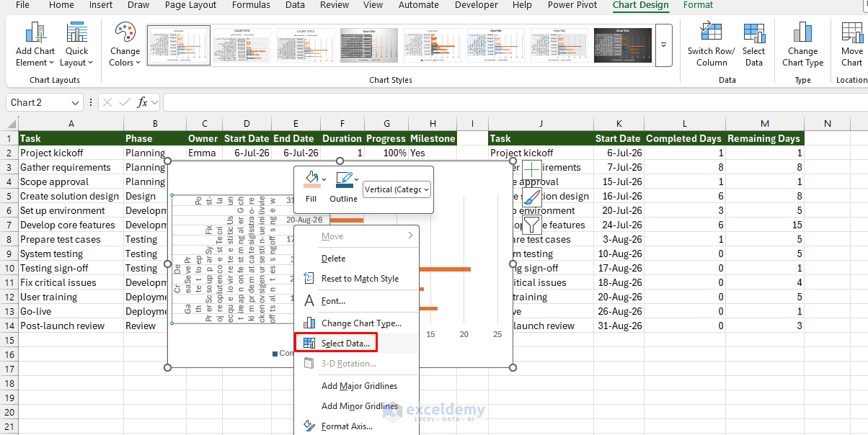Choose Format Axis... in context menu

[347, 426]
